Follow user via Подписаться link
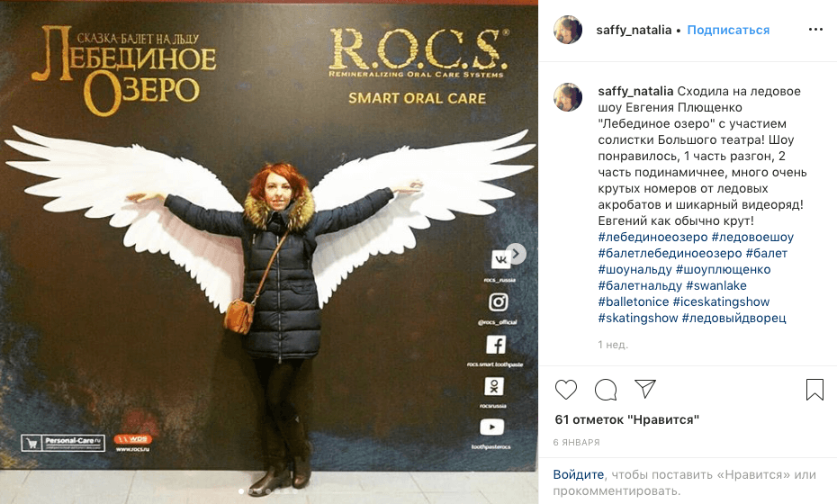Screen dimensions: 837x504 tap(728, 30)
